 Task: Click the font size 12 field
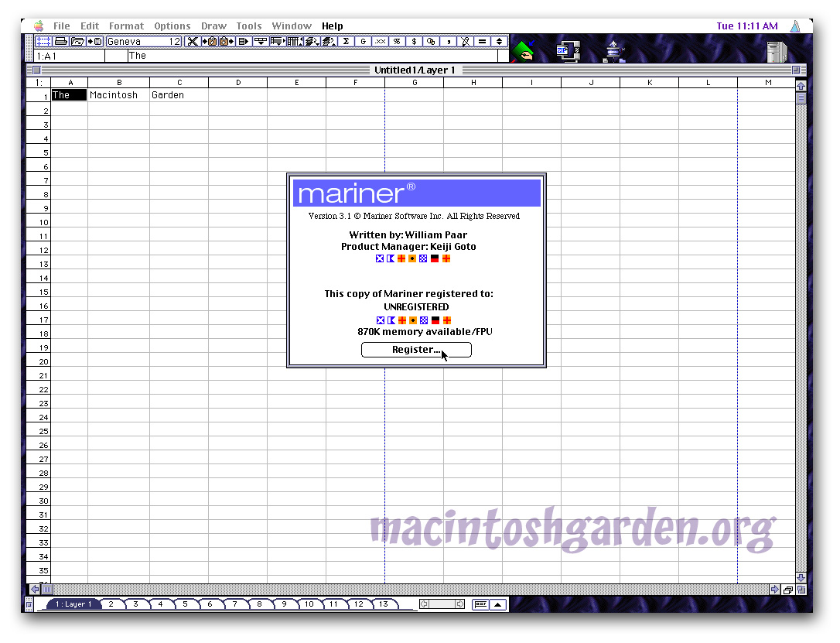[175, 41]
